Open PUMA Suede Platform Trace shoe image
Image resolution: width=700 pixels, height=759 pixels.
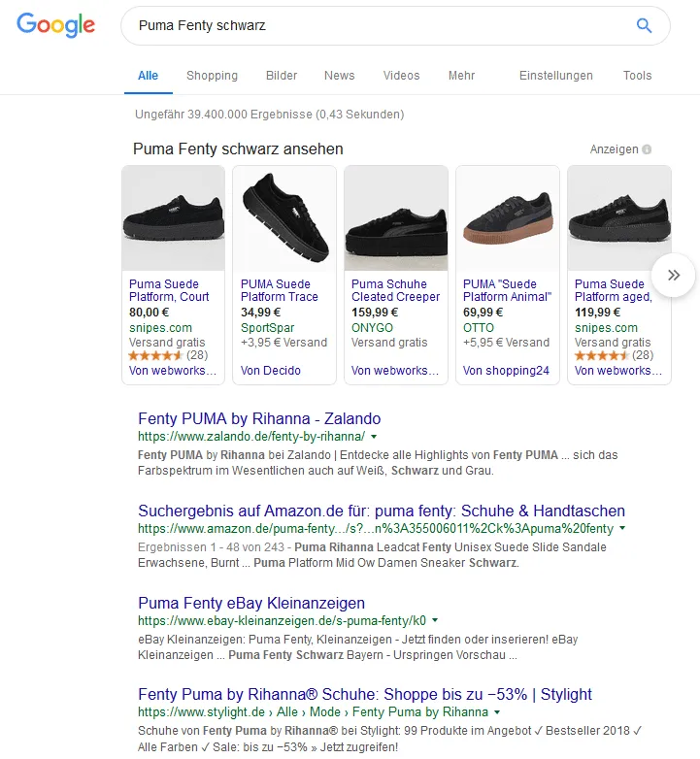pos(284,218)
